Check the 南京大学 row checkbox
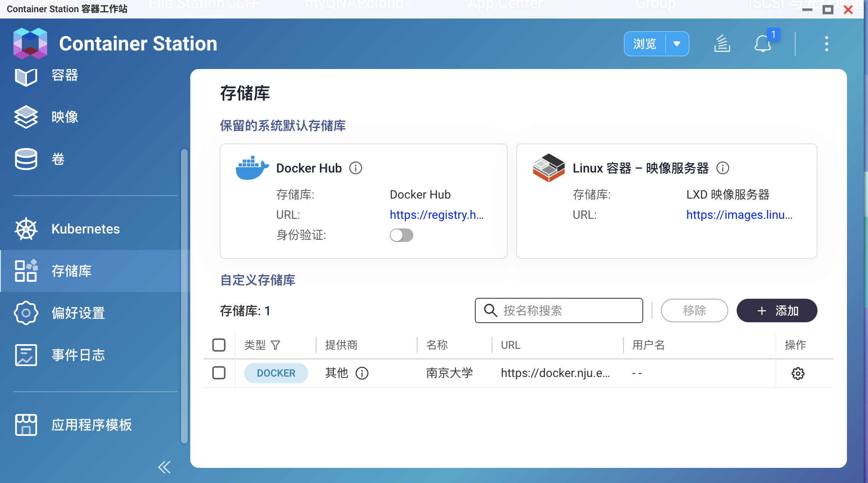The height and width of the screenshot is (483, 868). pyautogui.click(x=219, y=373)
